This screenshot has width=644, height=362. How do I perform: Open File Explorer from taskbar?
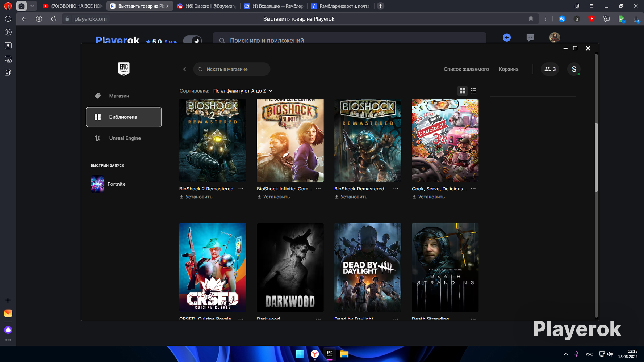[x=344, y=354]
